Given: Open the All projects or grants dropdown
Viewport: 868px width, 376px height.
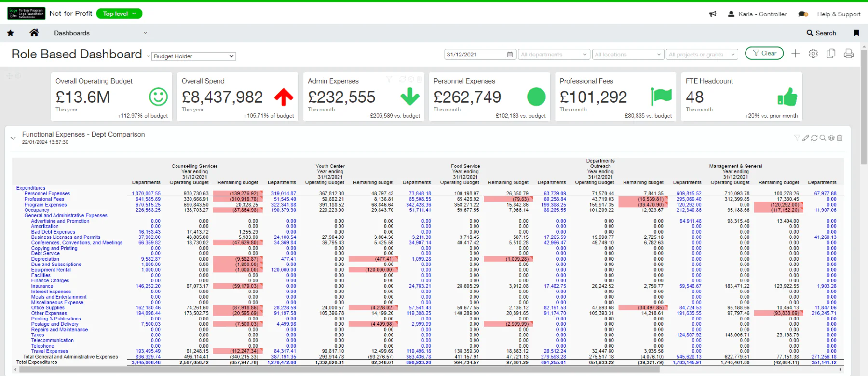Looking at the screenshot, I should pos(702,55).
